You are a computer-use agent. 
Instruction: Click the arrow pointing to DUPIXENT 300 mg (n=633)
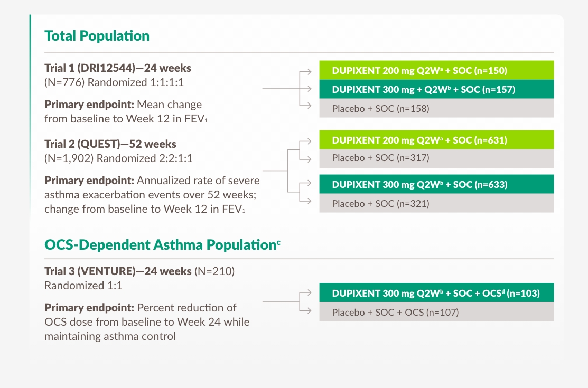coord(305,185)
